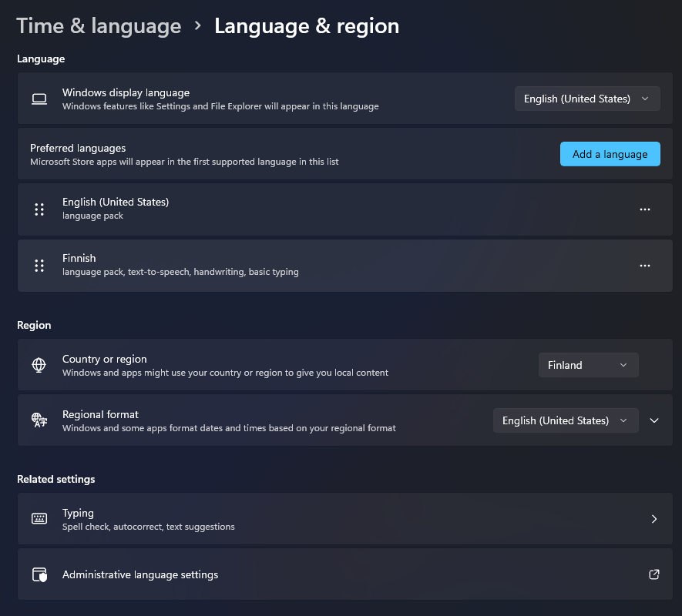Click the keyboard icon for Typing
The image size is (682, 616).
click(39, 519)
